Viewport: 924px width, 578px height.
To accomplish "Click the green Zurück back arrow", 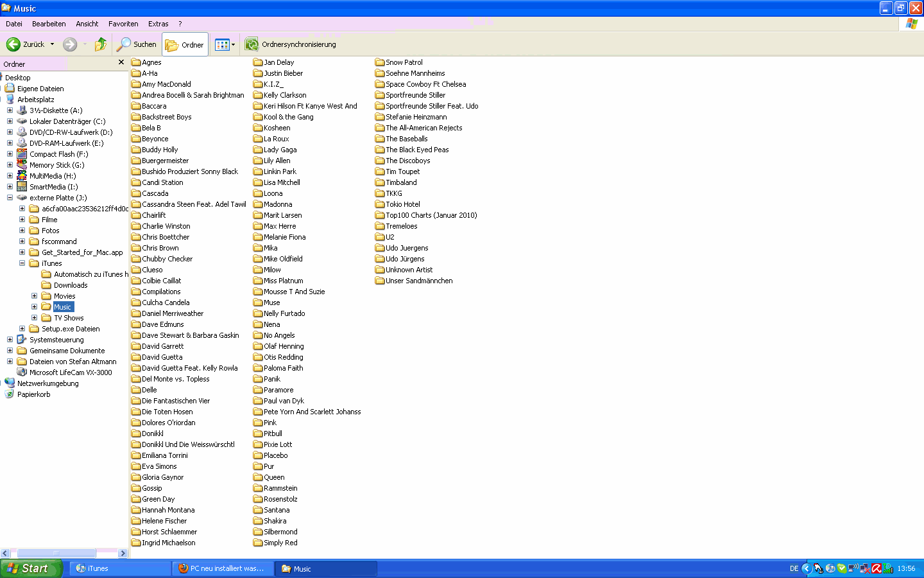I will 13,44.
